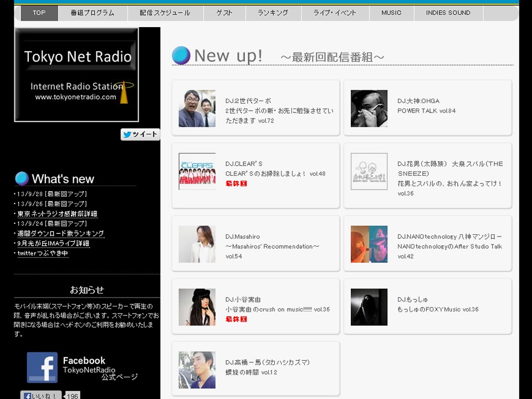
Task: Open the twitterつぶやき中 link
Action: (x=43, y=254)
